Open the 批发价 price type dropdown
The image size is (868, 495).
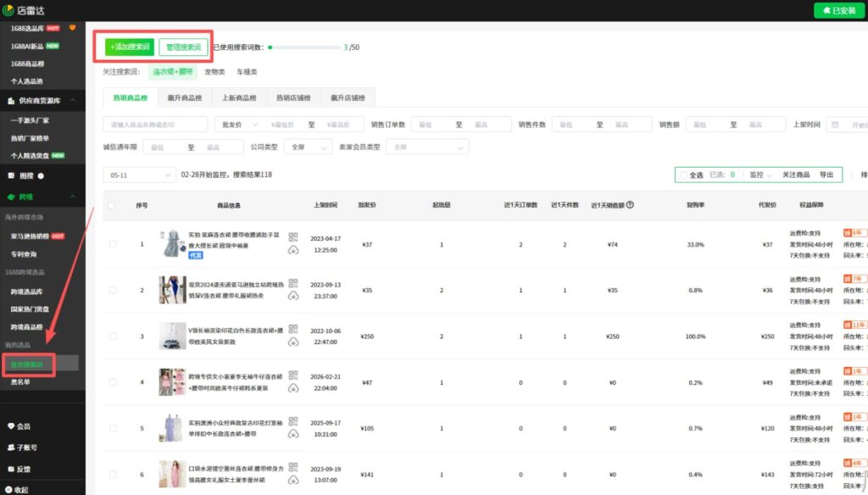coord(239,125)
